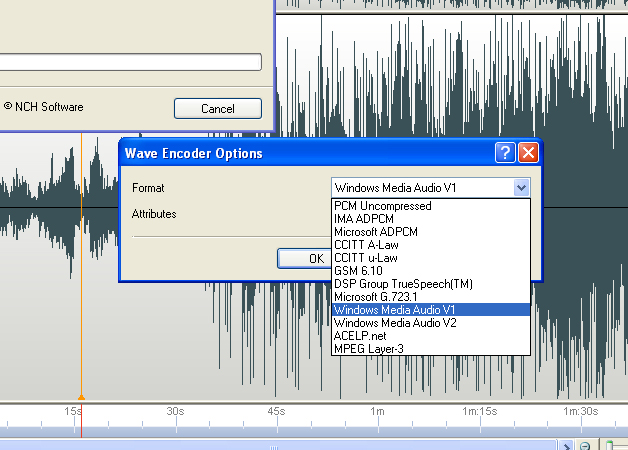Jump to the 1m:30s timeline mark
The width and height of the screenshot is (628, 450).
(581, 411)
